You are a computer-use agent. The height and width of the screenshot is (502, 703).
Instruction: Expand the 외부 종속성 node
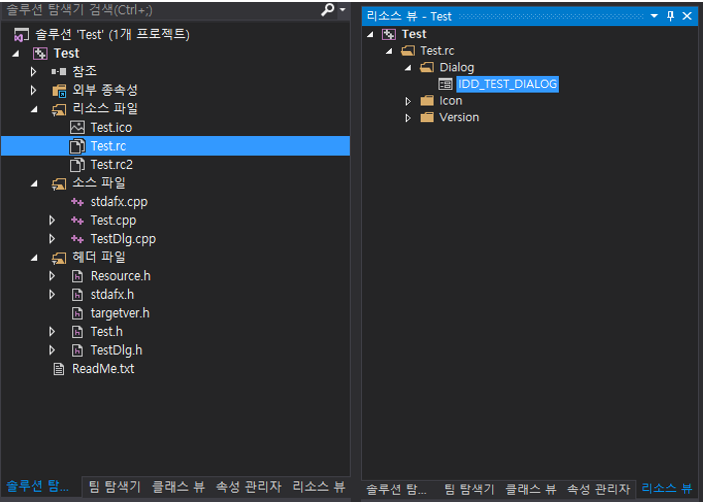33,90
